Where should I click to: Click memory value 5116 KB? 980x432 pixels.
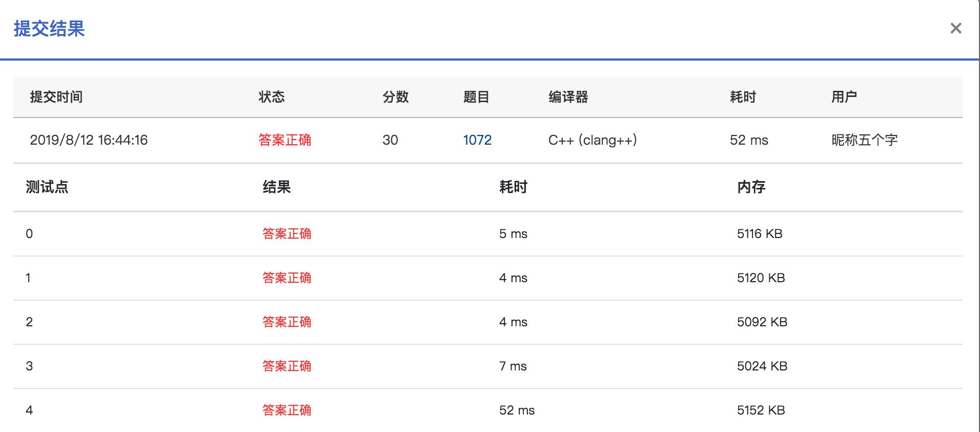click(x=760, y=234)
